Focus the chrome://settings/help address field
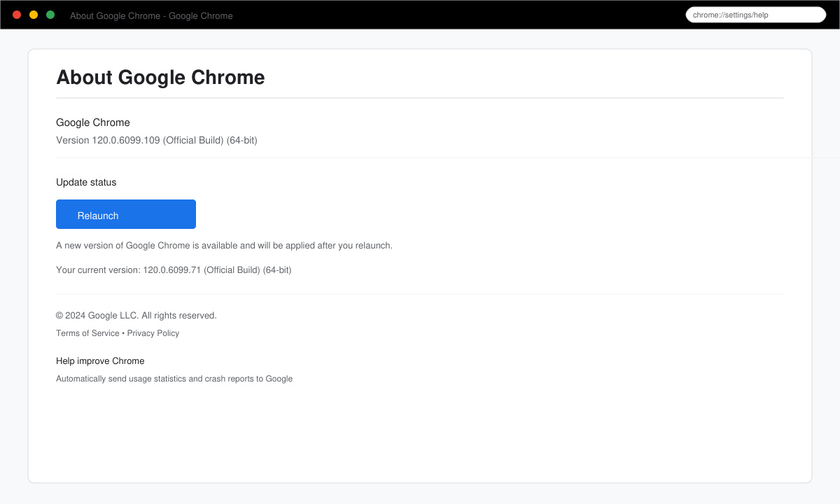This screenshot has width=840, height=504. point(756,15)
